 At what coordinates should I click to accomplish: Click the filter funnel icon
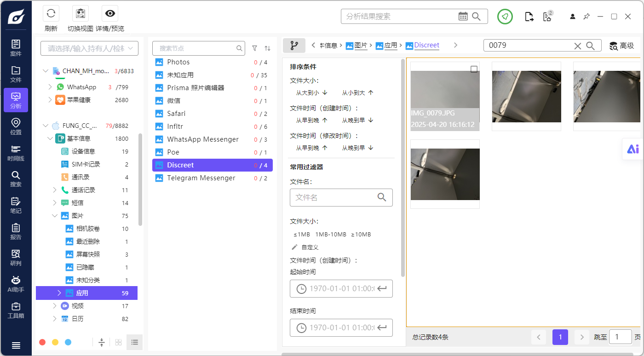point(254,48)
